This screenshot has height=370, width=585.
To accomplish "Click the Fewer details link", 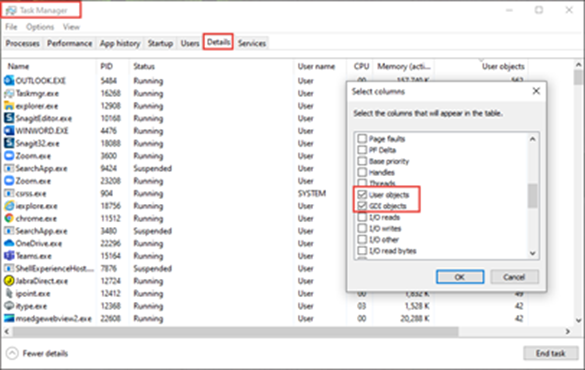I will coord(45,353).
